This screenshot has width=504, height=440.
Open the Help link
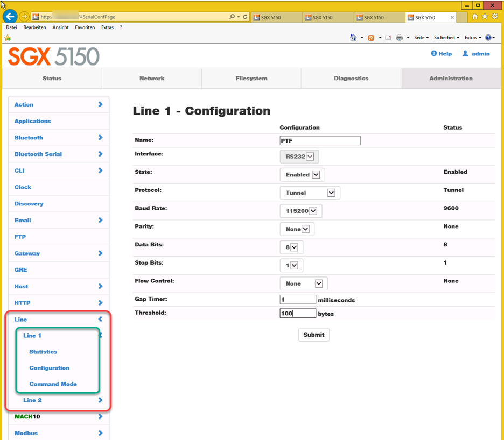pos(442,54)
